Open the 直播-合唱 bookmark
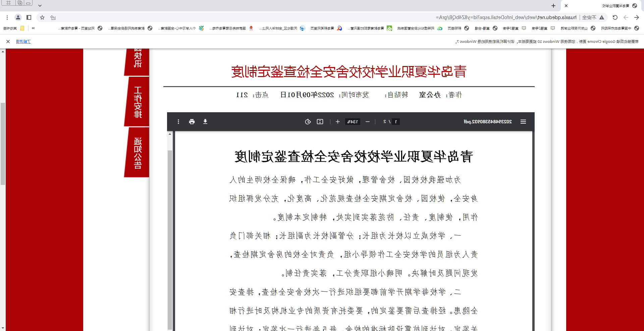Image resolution: width=644 pixels, height=331 pixels. pyautogui.click(x=486, y=28)
